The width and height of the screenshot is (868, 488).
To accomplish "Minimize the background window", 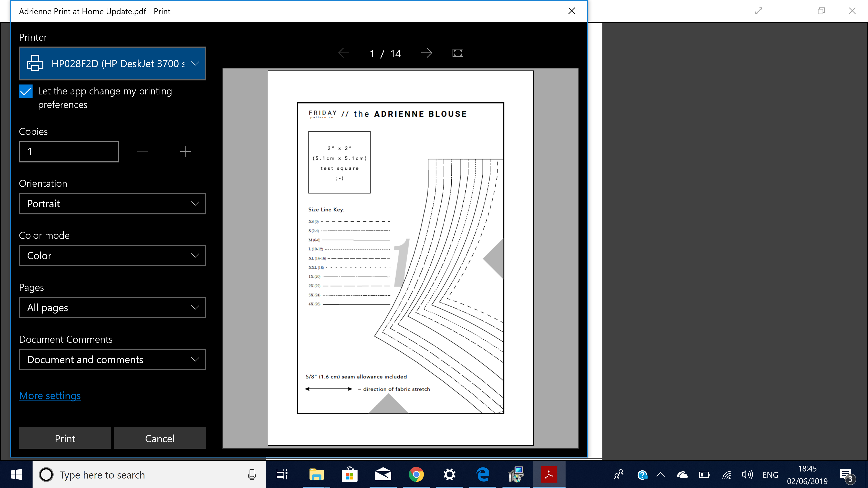I will (790, 11).
